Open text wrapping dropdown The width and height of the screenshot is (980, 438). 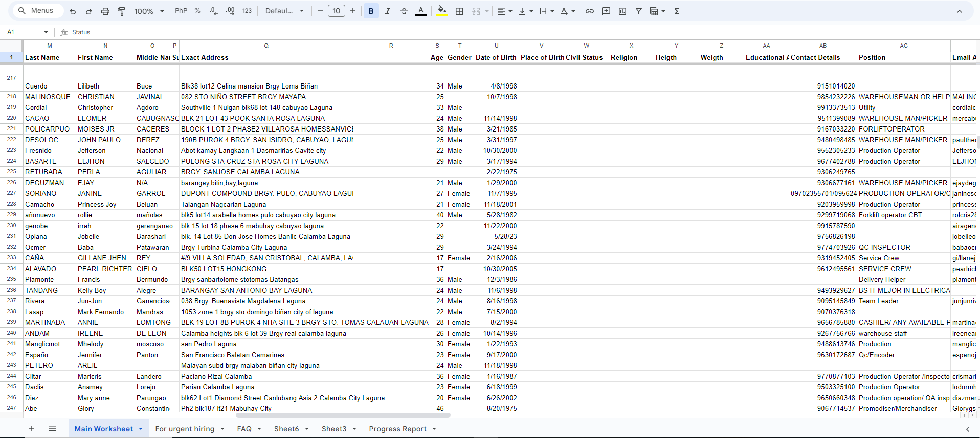tap(547, 11)
